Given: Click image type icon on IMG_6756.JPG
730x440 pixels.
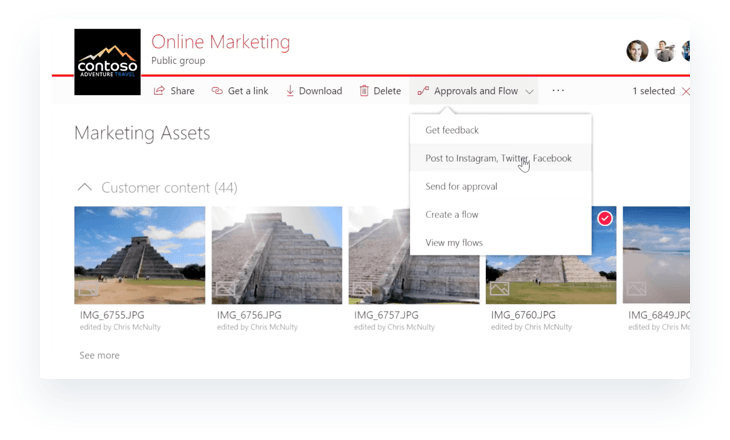Looking at the screenshot, I should (x=225, y=289).
